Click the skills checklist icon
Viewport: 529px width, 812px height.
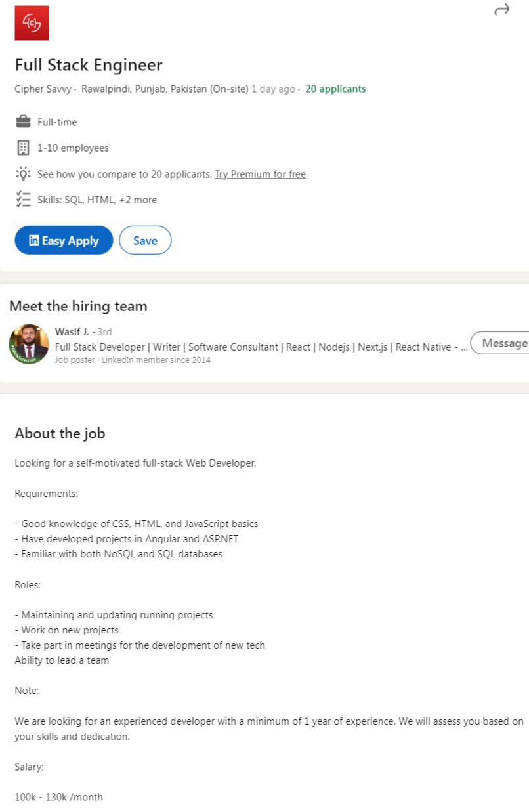click(x=23, y=200)
